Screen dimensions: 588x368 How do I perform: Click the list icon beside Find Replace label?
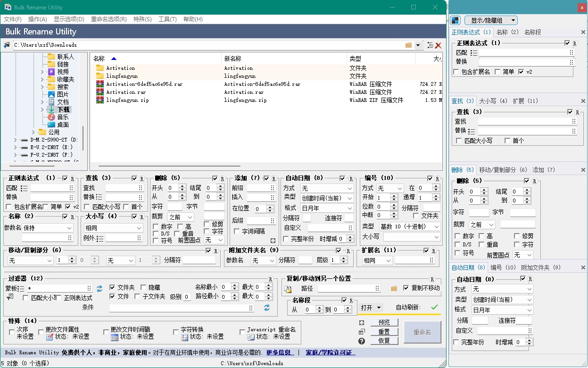(x=99, y=197)
